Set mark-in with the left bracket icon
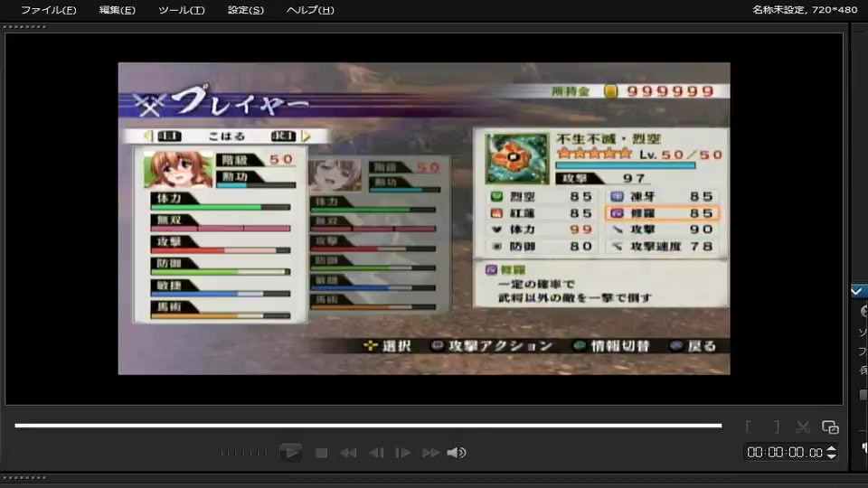 pyautogui.click(x=749, y=427)
